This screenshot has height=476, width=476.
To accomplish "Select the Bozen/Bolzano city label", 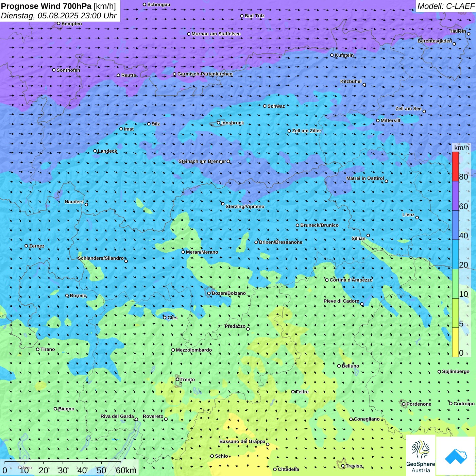I will point(228,293).
